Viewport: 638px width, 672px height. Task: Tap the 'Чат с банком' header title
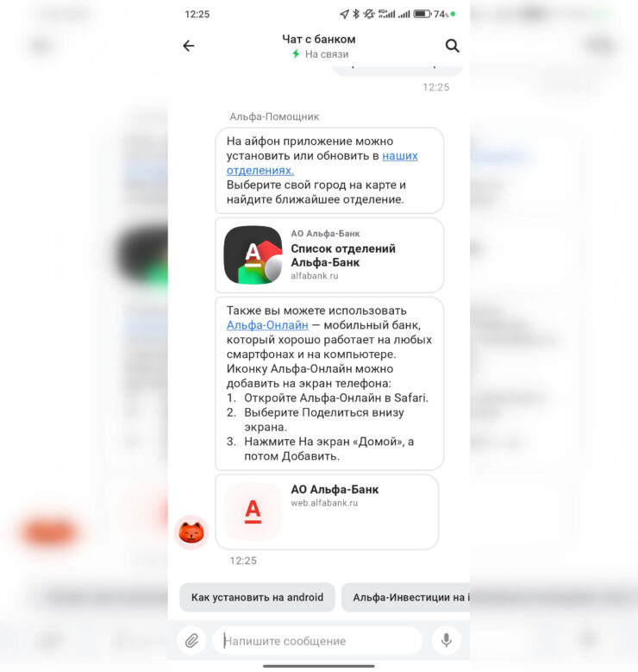click(319, 39)
